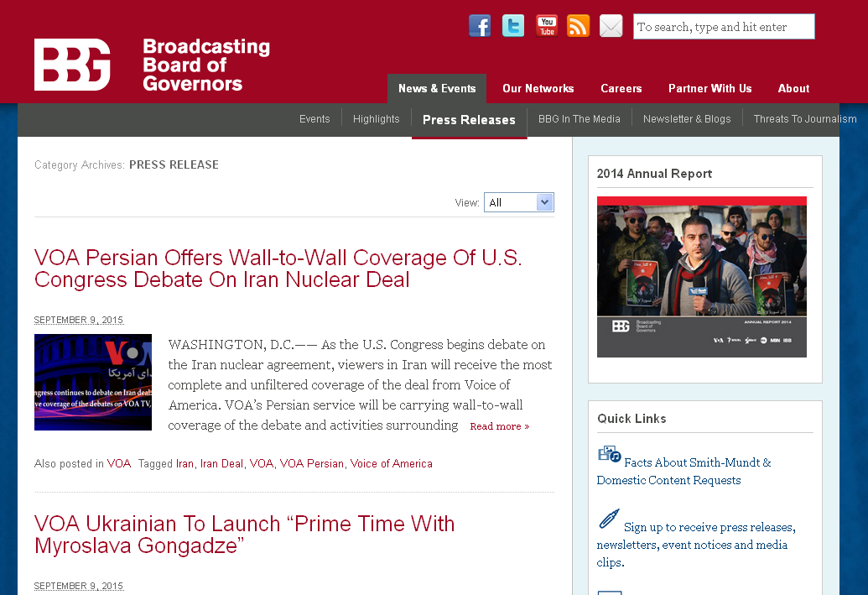This screenshot has width=868, height=595.
Task: Open VOA Persian Iran Nuclear Deal headline
Action: [278, 269]
